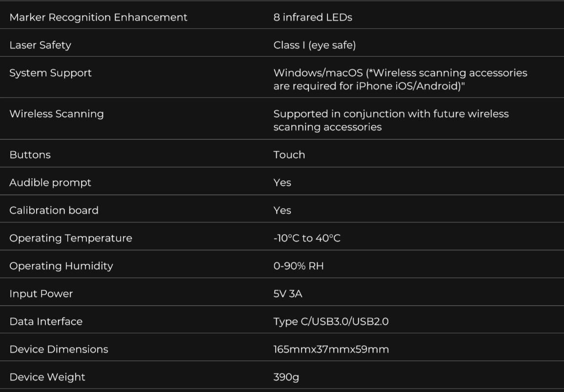
Task: Click the Operating Temperature label
Action: click(71, 238)
